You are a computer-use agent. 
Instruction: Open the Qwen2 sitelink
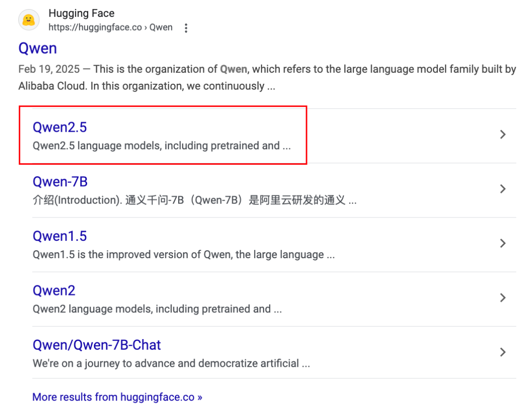tap(54, 290)
